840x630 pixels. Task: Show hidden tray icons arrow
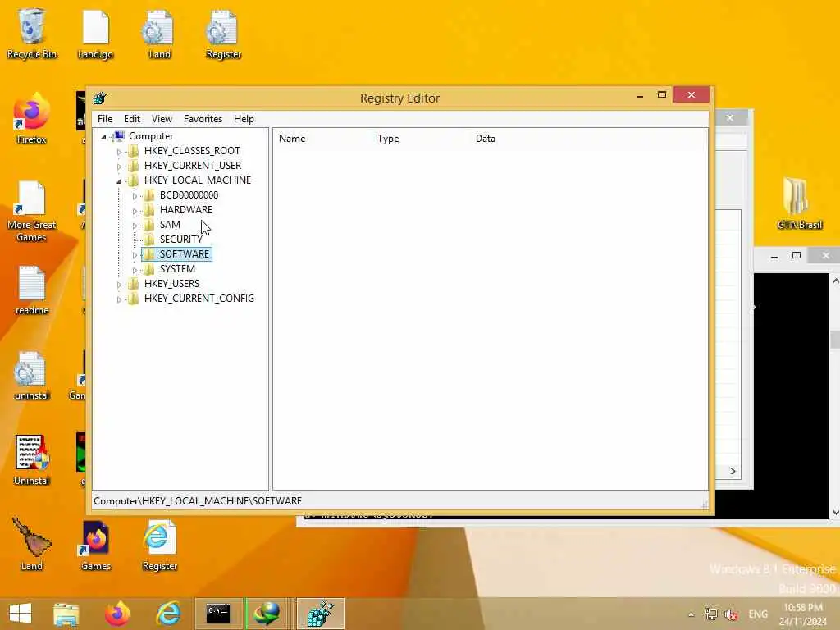pyautogui.click(x=691, y=614)
